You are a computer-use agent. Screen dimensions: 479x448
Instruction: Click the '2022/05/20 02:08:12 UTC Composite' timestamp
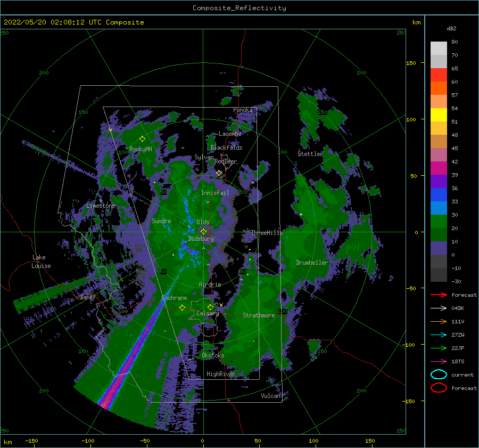[73, 22]
